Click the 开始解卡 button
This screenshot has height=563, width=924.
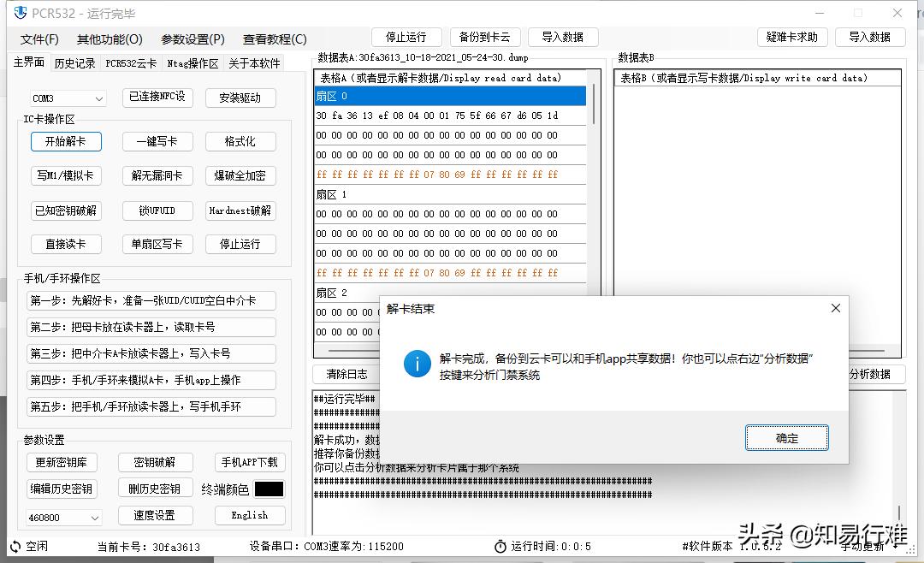[66, 141]
